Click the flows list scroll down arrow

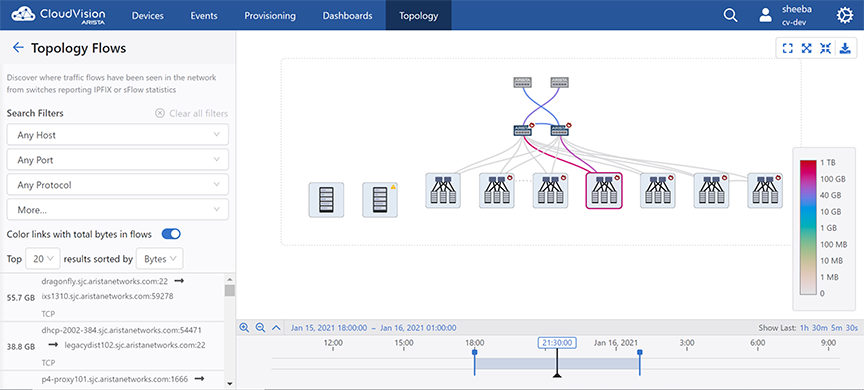click(x=230, y=384)
